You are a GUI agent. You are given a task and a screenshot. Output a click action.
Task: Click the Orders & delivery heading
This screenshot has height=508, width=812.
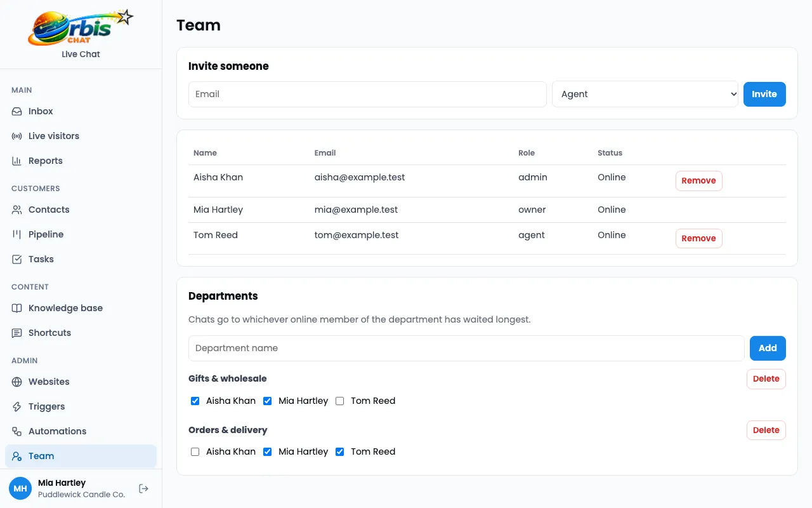click(228, 430)
